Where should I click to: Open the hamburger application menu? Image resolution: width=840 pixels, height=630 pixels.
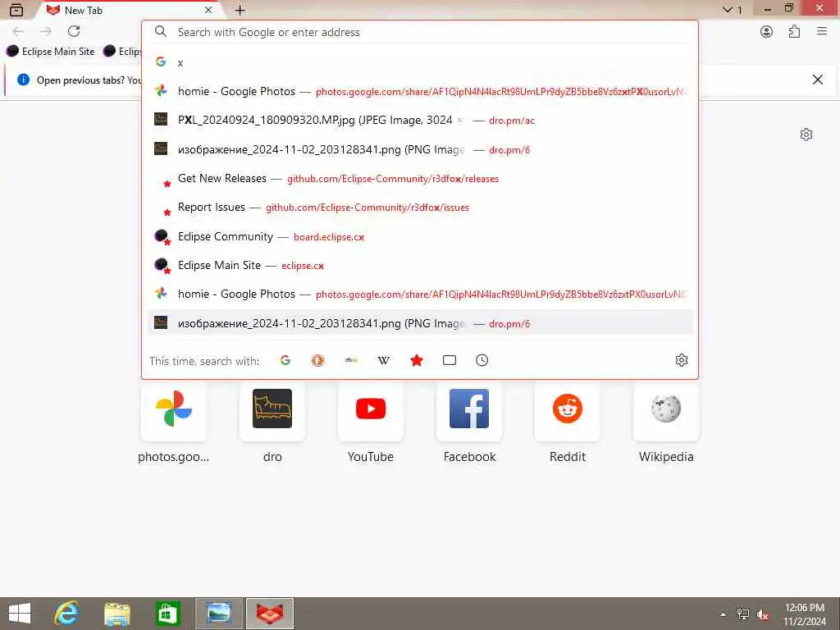pyautogui.click(x=822, y=32)
